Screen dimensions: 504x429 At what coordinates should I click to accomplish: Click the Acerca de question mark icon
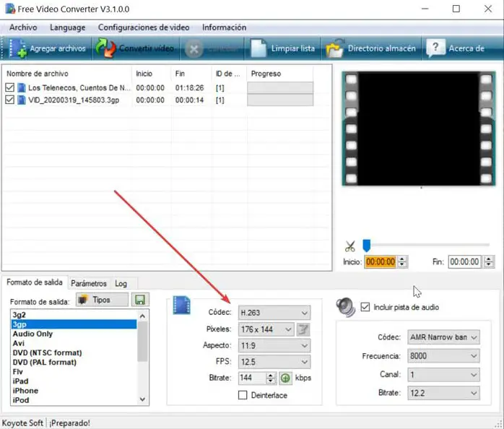[x=435, y=48]
